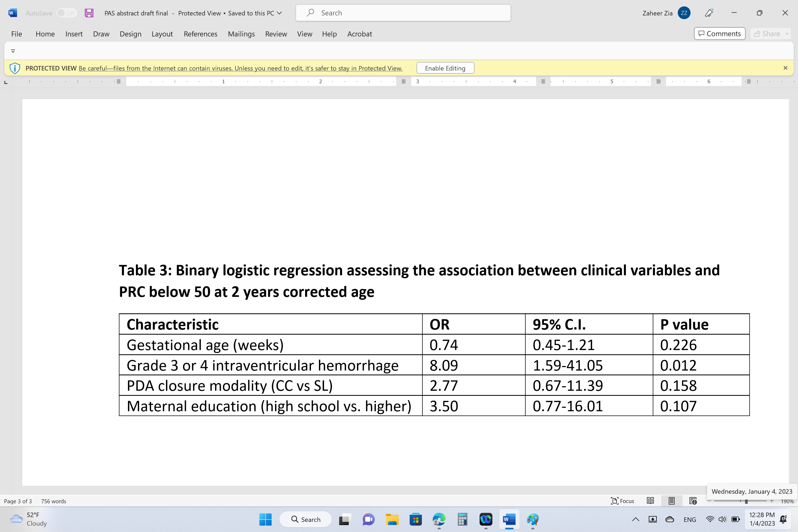Show hidden system tray icons
798x532 pixels.
(635, 519)
